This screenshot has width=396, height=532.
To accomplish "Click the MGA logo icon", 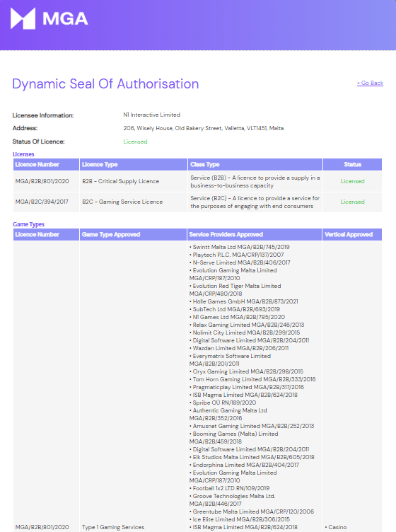I will point(23,18).
